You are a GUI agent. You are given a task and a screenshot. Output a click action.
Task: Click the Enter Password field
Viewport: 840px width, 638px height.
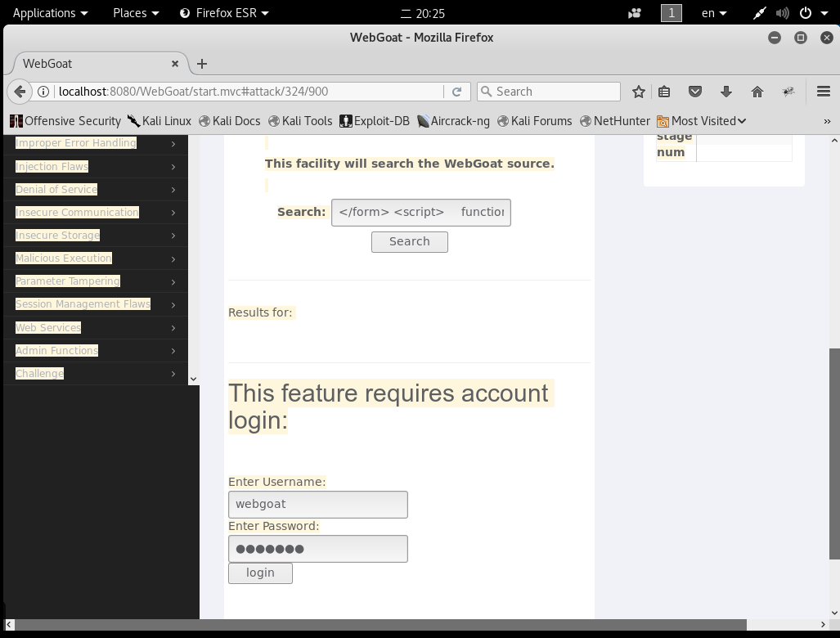point(318,549)
